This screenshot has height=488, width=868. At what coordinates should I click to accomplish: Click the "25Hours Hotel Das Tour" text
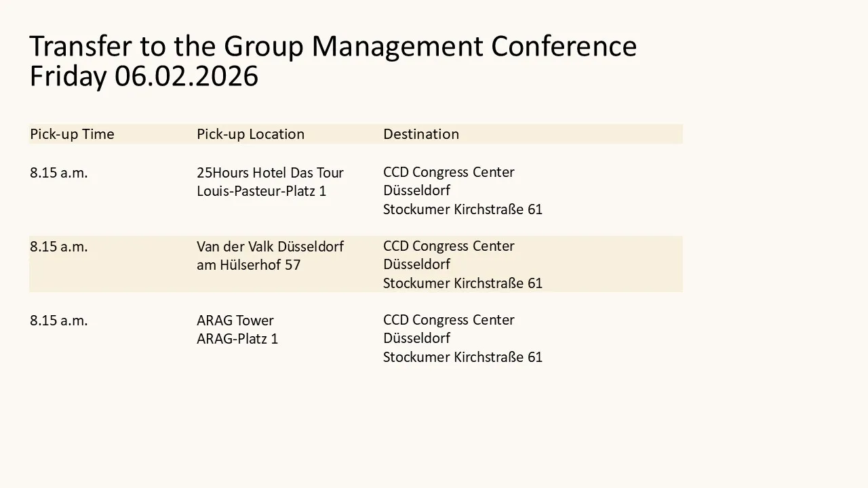click(270, 173)
